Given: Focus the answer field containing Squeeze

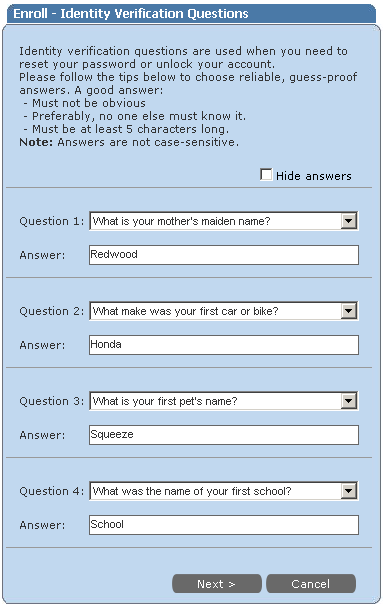Looking at the screenshot, I should click(x=224, y=435).
